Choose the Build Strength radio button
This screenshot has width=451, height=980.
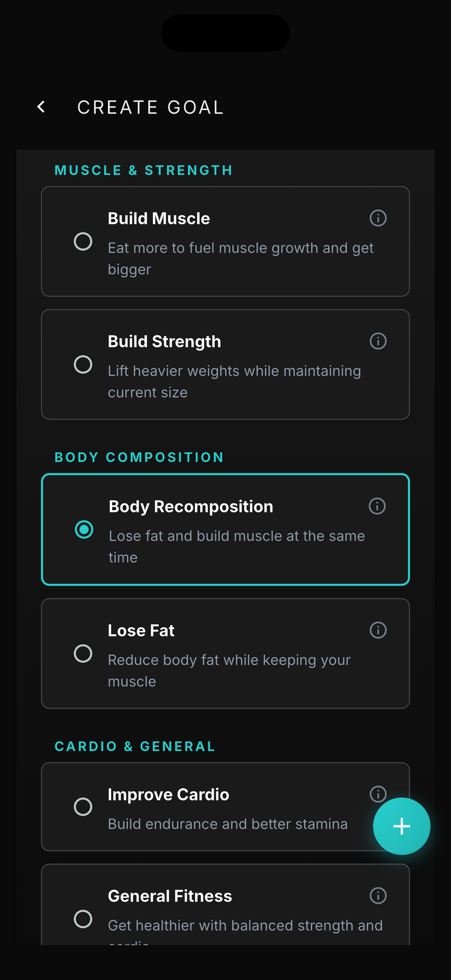[x=83, y=365]
